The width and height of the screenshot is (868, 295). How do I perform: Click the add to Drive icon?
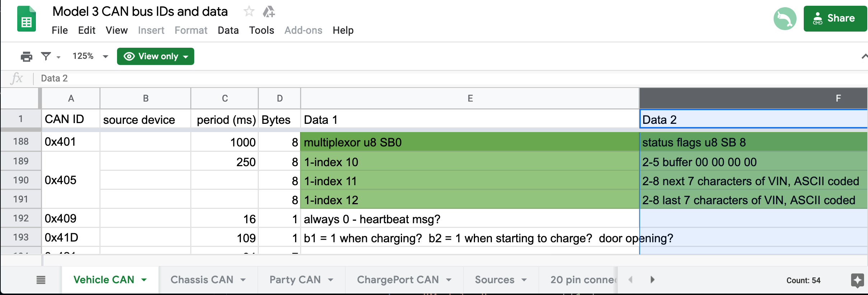[269, 12]
